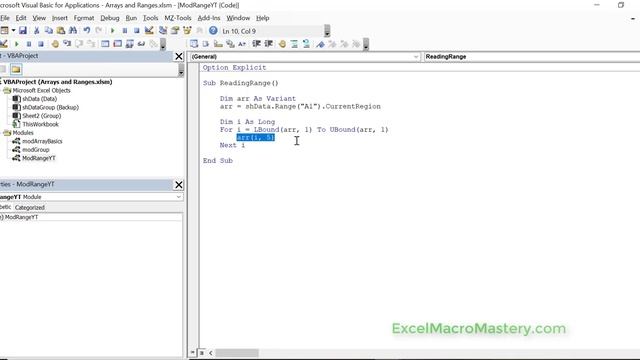This screenshot has width=640, height=360.
Task: Select the modGroup module
Action: 36,150
